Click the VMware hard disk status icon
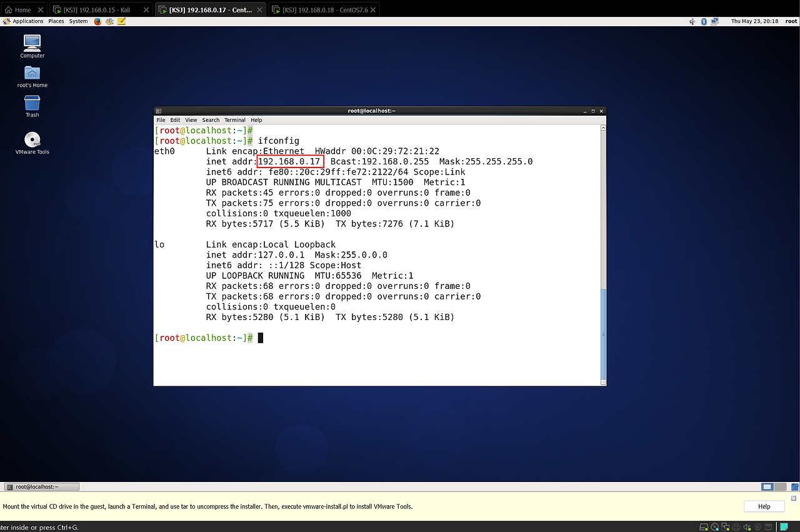Screen dimensions: 800x532 tap(703, 527)
